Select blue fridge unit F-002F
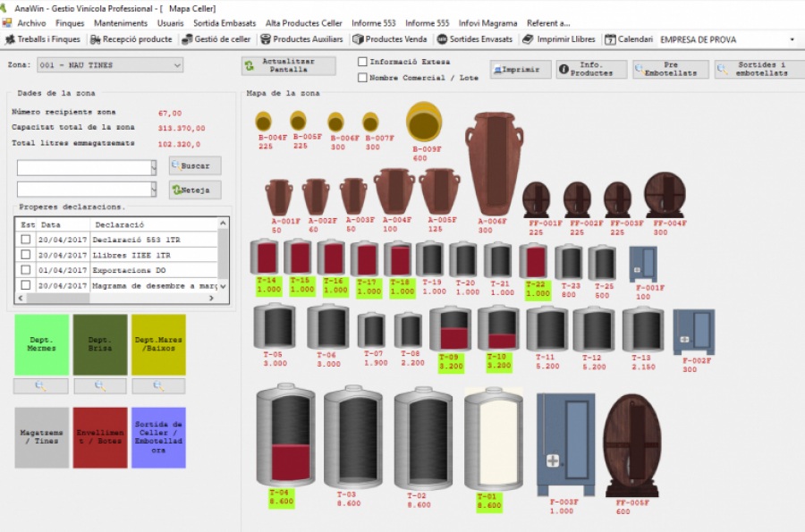 click(x=693, y=332)
